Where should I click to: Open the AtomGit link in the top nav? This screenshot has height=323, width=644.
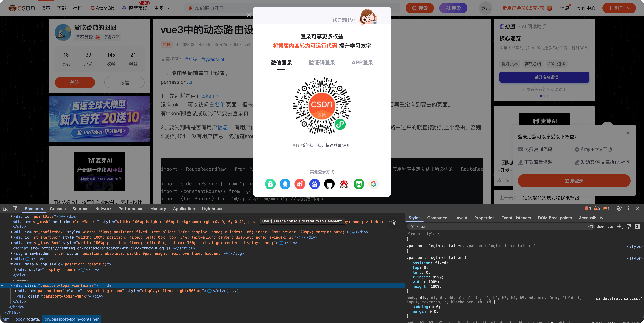pyautogui.click(x=102, y=8)
